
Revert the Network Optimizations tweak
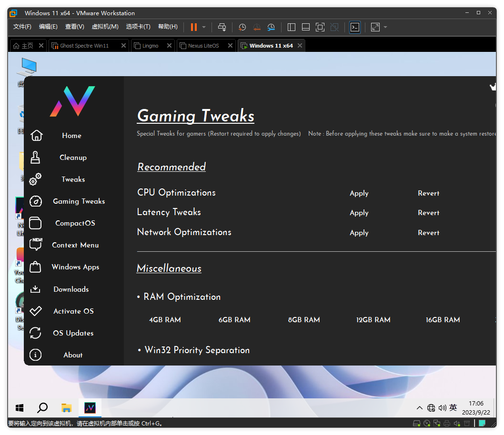click(x=428, y=233)
